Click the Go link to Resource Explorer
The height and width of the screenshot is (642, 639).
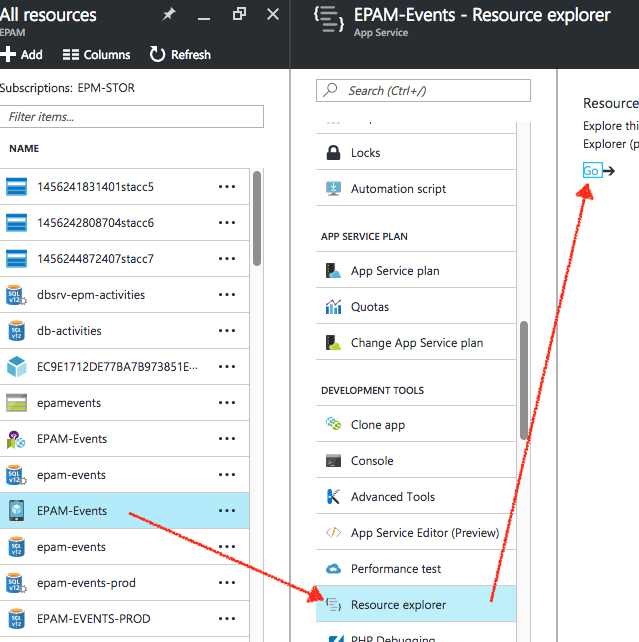coord(592,170)
